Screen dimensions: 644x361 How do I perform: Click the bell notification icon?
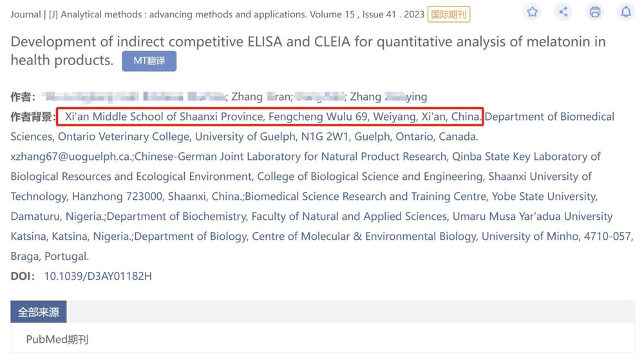(x=625, y=12)
